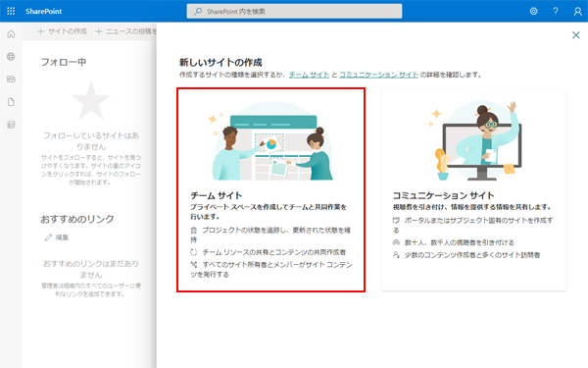Click the icon beside すべてのサイト所有者
The height and width of the screenshot is (368, 588).
pyautogui.click(x=193, y=264)
